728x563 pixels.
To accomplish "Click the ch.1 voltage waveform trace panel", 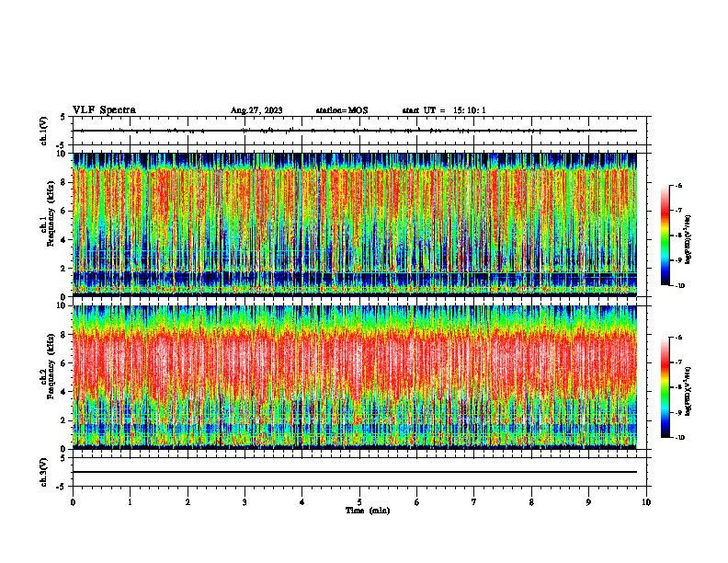I will [x=359, y=131].
